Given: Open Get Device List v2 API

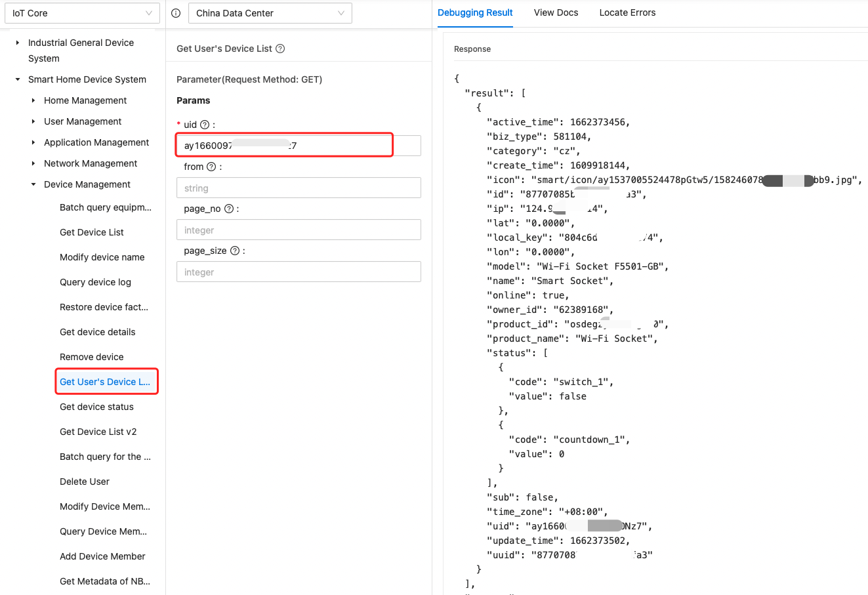Looking at the screenshot, I should (x=98, y=432).
